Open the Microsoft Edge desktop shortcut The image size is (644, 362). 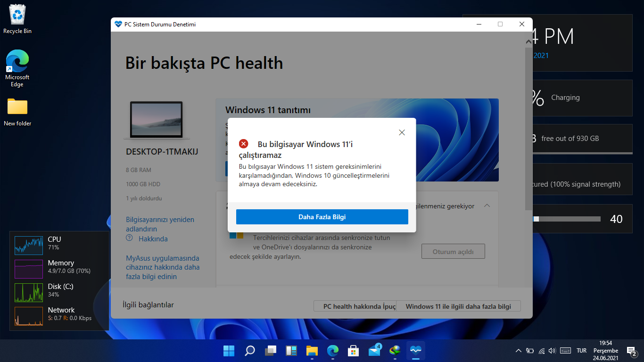tap(17, 68)
